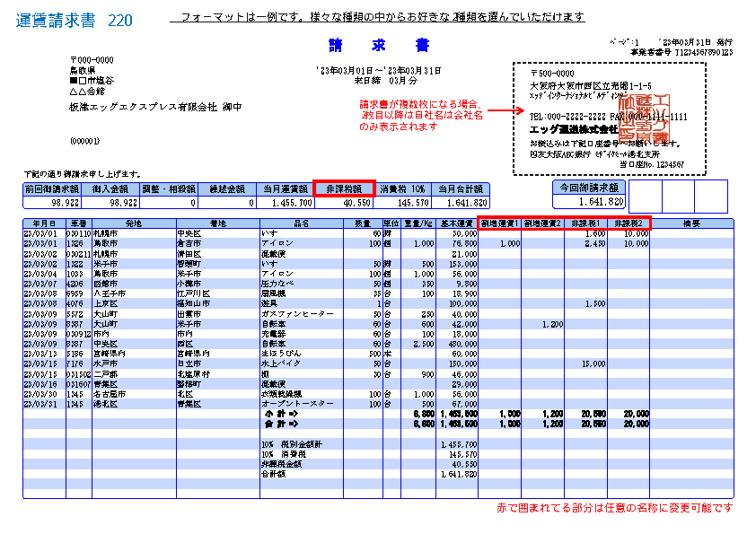The width and height of the screenshot is (756, 534).
Task: Click the 末日締 03月分 line
Action: point(386,81)
